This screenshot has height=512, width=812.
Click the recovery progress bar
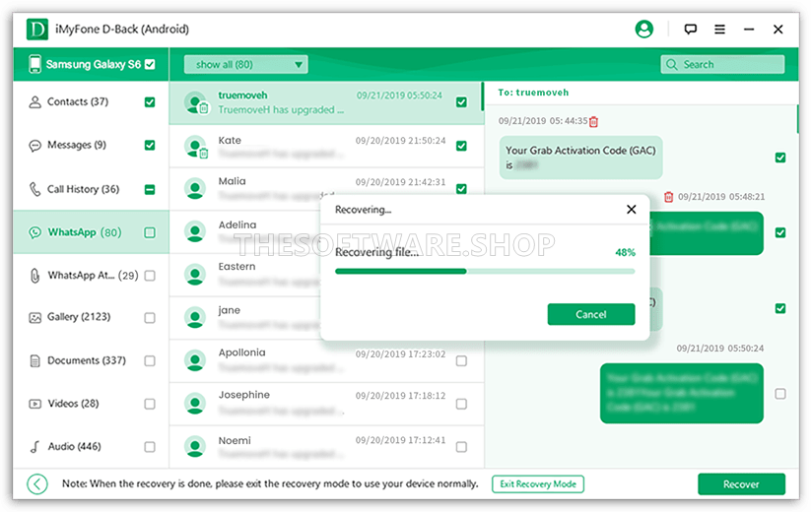pyautogui.click(x=485, y=271)
